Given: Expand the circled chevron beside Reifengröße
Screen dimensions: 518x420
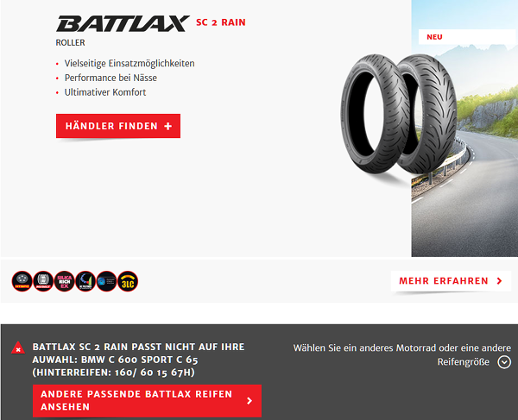Looking at the screenshot, I should [x=504, y=362].
